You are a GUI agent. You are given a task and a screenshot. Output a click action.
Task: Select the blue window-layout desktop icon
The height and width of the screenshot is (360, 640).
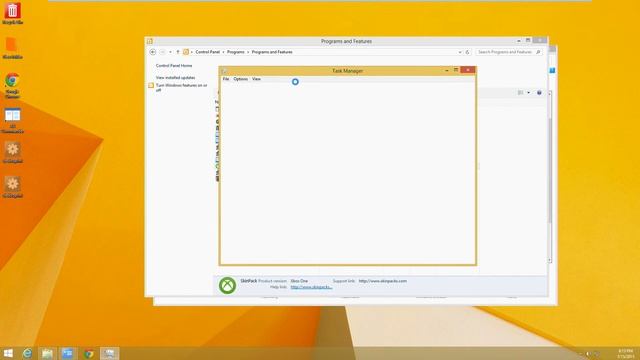tap(12, 120)
